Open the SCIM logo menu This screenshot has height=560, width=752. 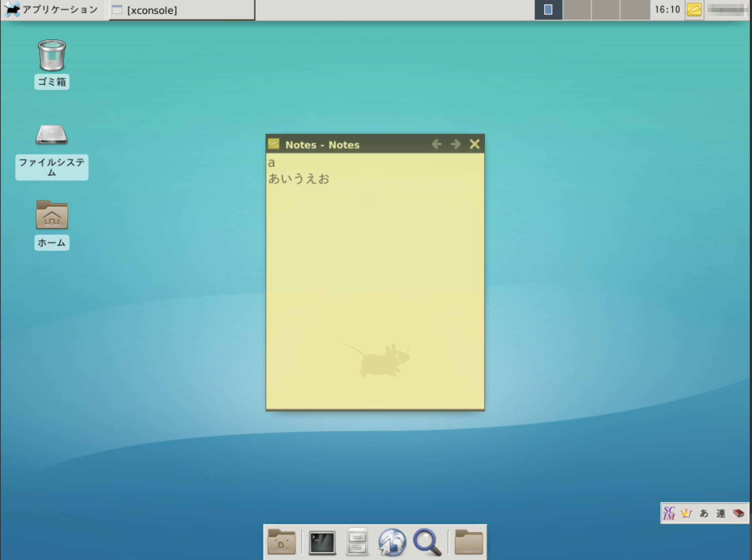coord(669,513)
